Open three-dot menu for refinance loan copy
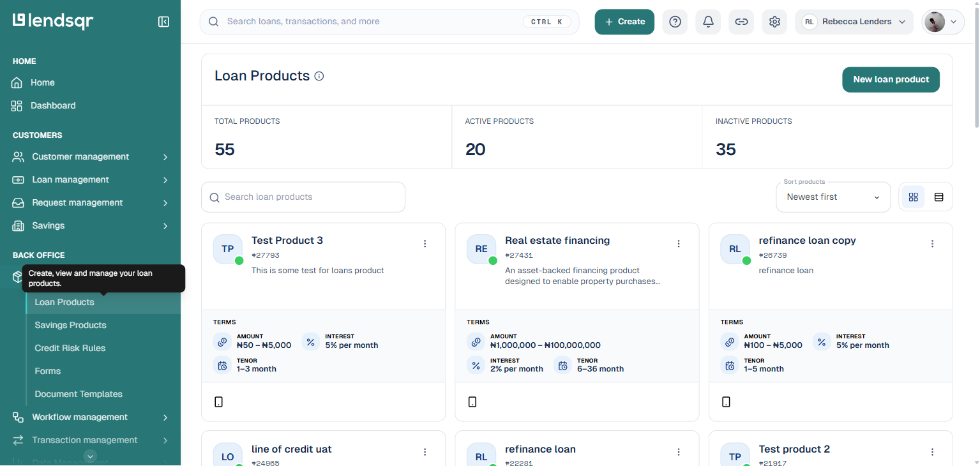This screenshot has height=466, width=980. [x=932, y=243]
